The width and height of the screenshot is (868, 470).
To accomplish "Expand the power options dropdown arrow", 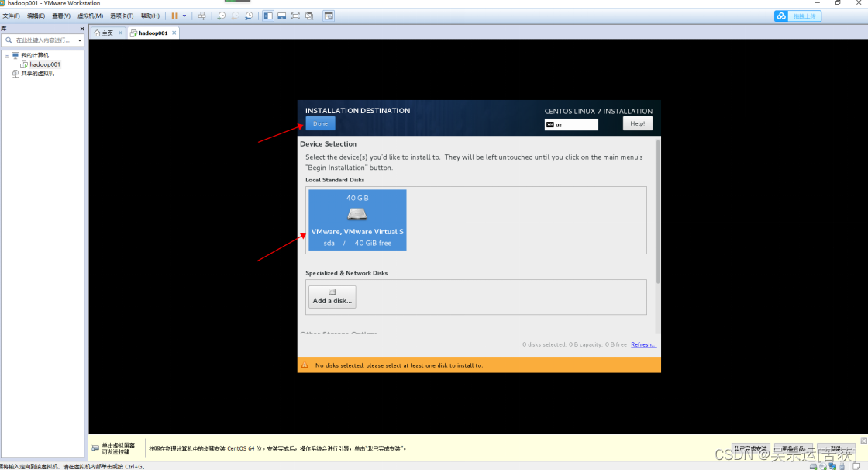I will [x=184, y=16].
